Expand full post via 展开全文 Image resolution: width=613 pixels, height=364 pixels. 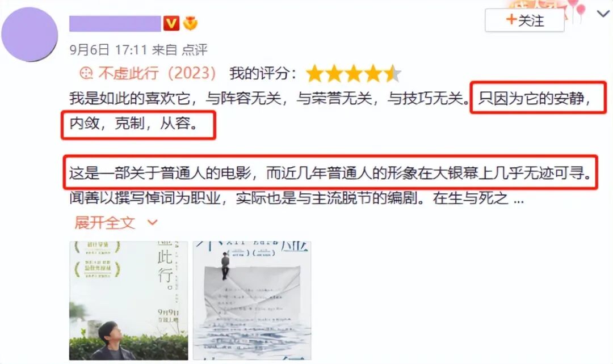pyautogui.click(x=105, y=223)
